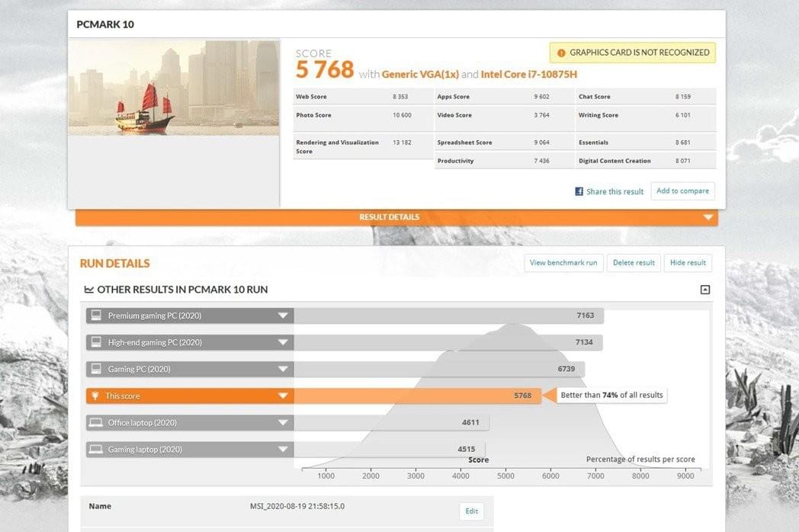Viewport: 799px width, 532px height.
Task: Click Graphics card is not recognized notice
Action: [632, 53]
